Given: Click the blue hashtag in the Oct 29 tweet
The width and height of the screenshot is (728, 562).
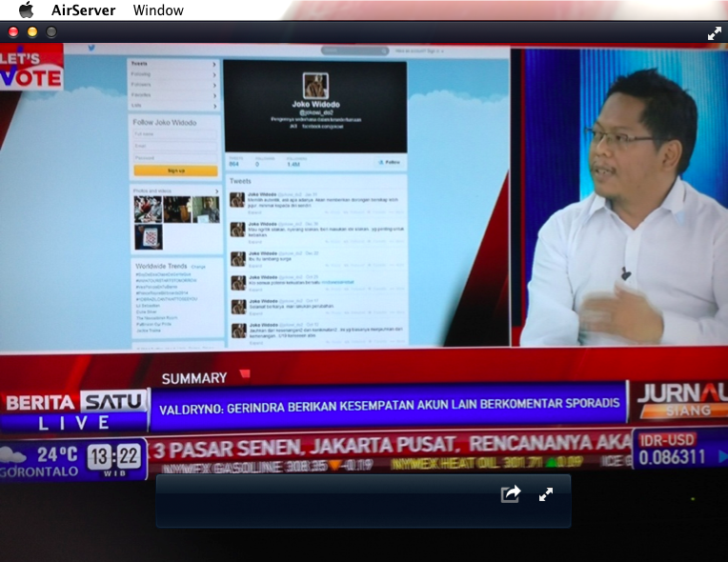Looking at the screenshot, I should [x=337, y=282].
